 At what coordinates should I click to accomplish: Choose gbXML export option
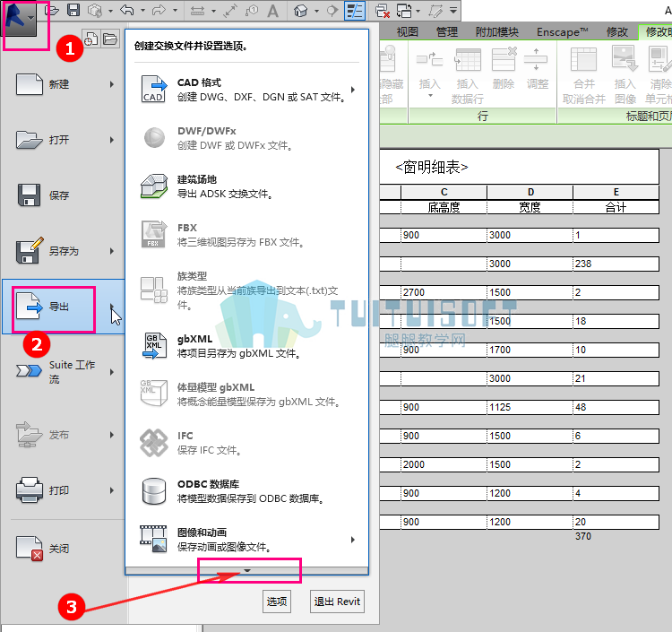247,346
